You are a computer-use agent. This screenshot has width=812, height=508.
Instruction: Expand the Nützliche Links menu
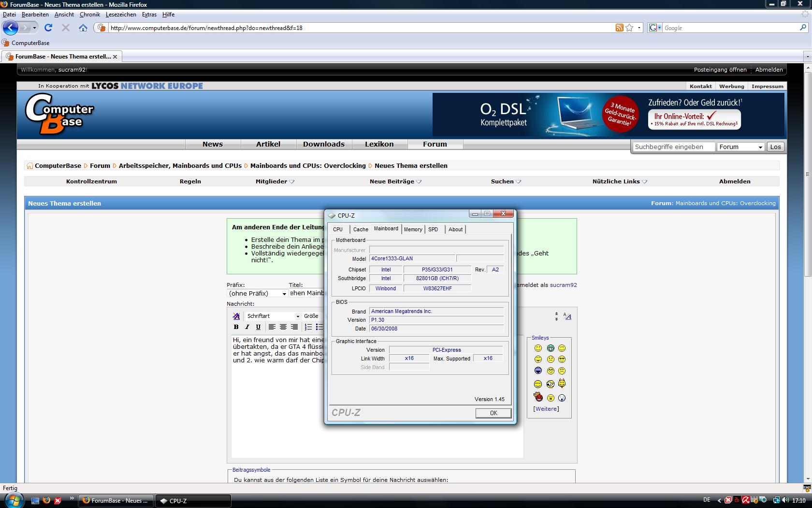coord(620,181)
